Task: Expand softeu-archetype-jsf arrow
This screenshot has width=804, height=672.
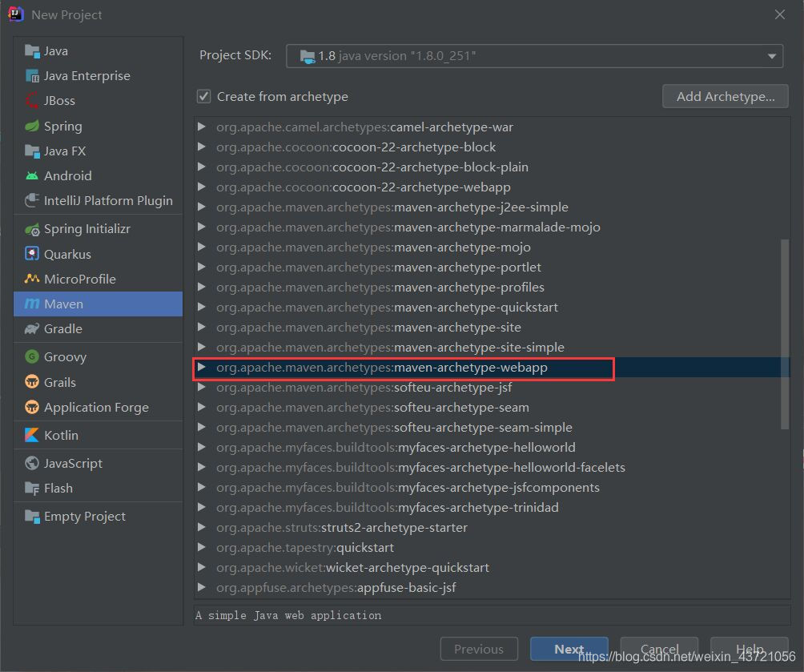Action: [202, 388]
